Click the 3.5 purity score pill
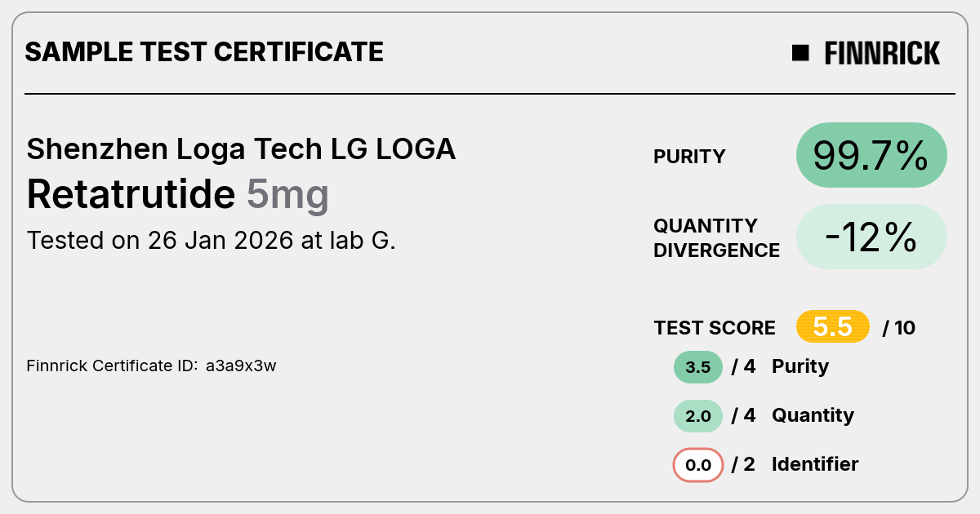Viewport: 980px width, 514px height. pos(698,367)
